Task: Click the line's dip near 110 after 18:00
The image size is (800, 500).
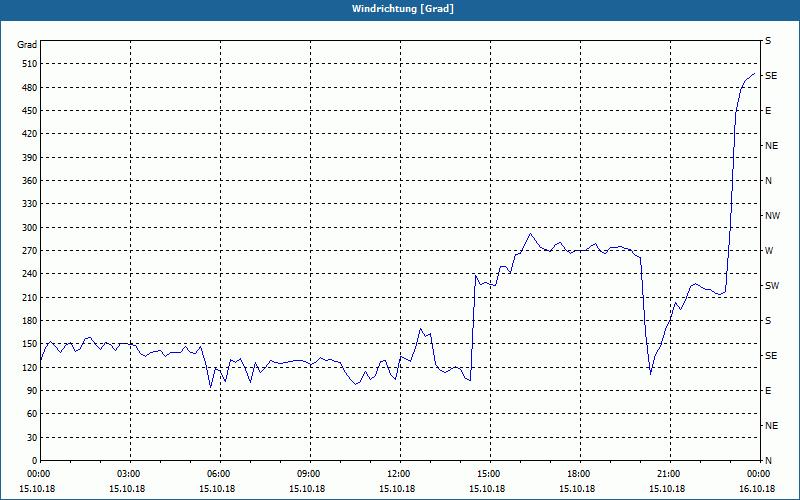Action: 651,374
